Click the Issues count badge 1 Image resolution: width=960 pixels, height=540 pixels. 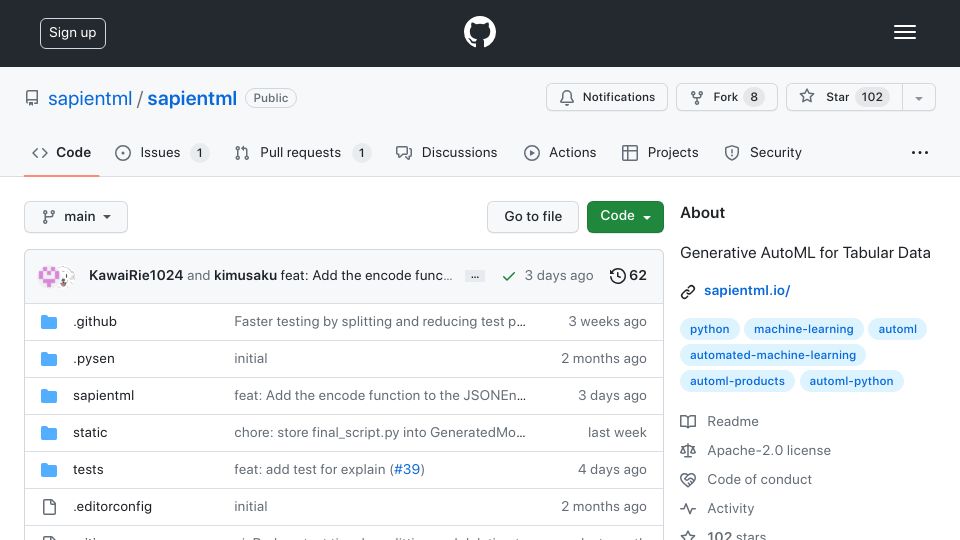pos(199,152)
